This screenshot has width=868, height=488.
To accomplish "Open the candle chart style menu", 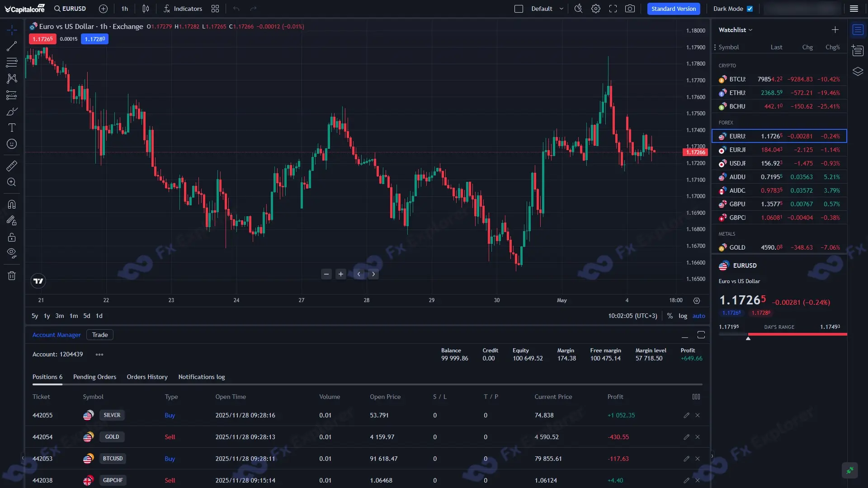I will click(146, 9).
